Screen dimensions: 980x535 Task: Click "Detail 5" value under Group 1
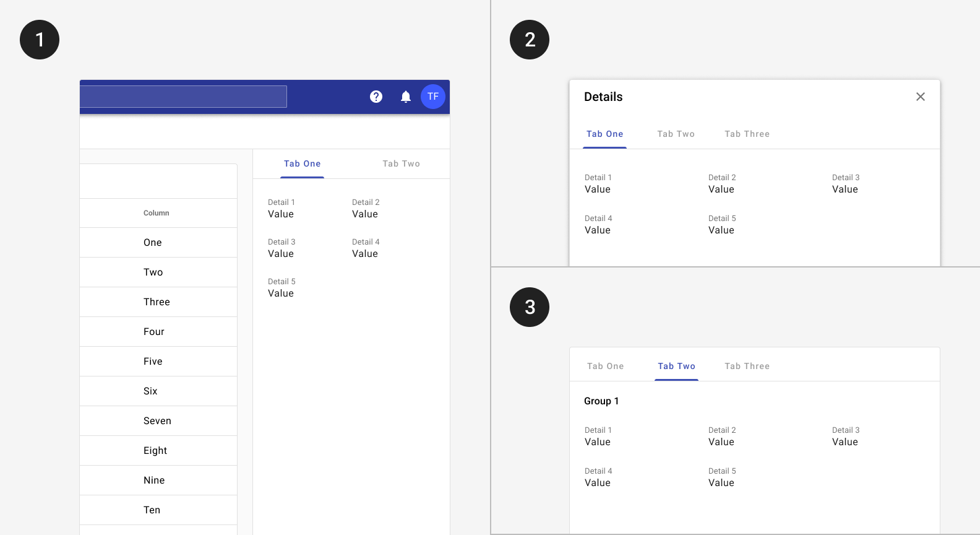[x=721, y=483]
